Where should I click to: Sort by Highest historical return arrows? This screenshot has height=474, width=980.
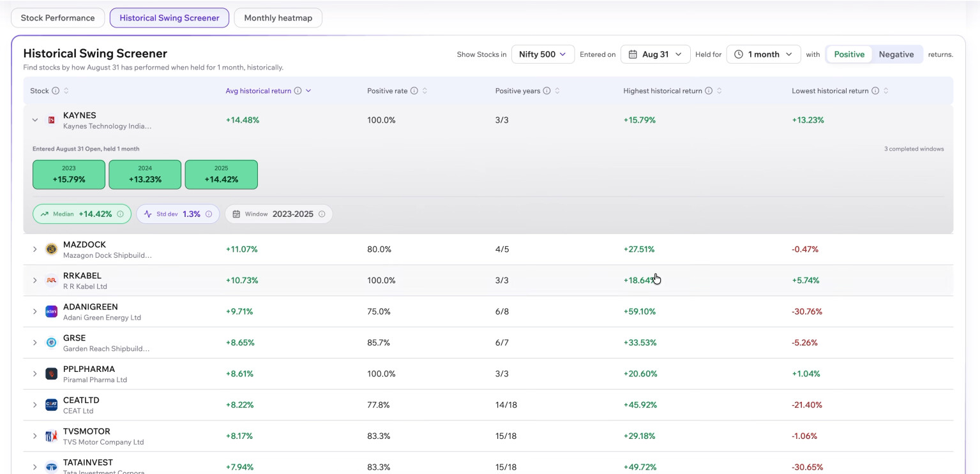[719, 91]
